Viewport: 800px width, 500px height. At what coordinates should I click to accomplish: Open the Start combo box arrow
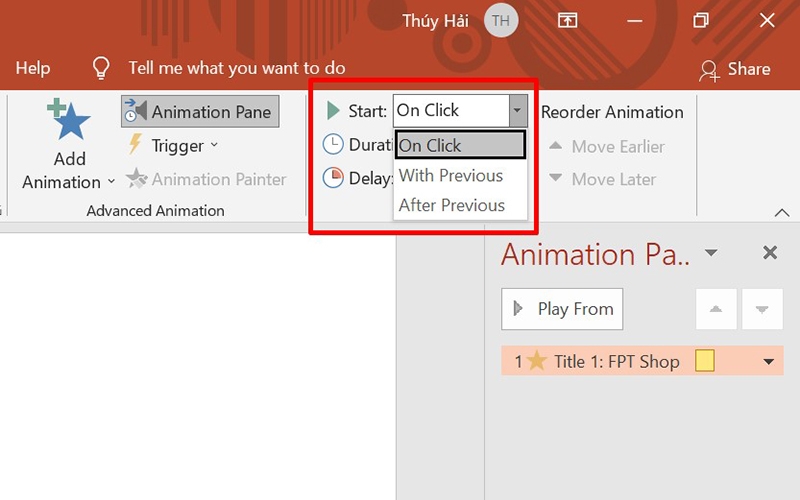coord(517,110)
